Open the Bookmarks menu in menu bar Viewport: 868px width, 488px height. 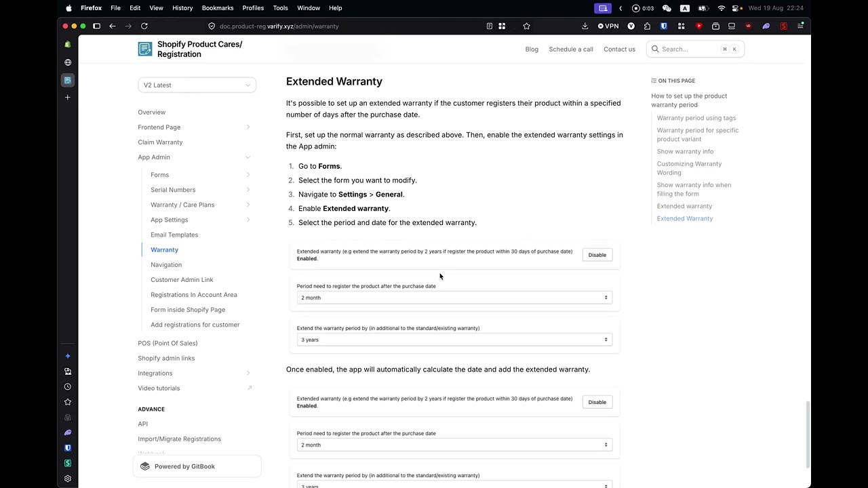tap(218, 8)
